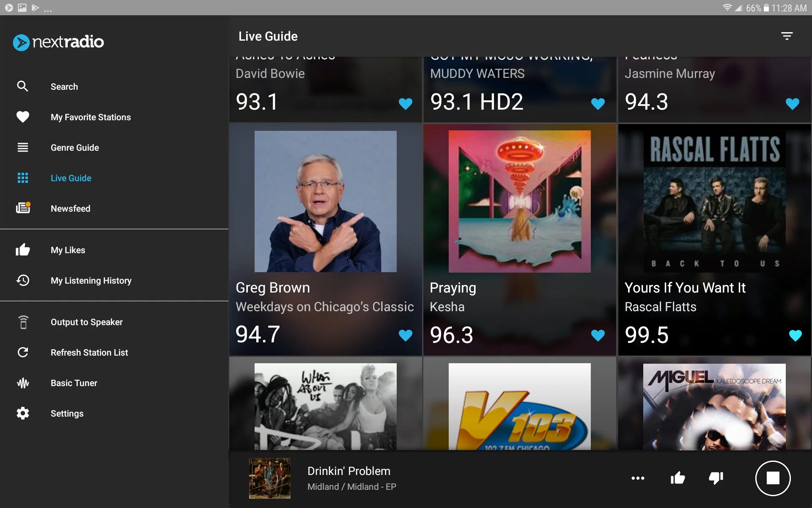
Task: Click the cellular signal icon
Action: tap(738, 8)
